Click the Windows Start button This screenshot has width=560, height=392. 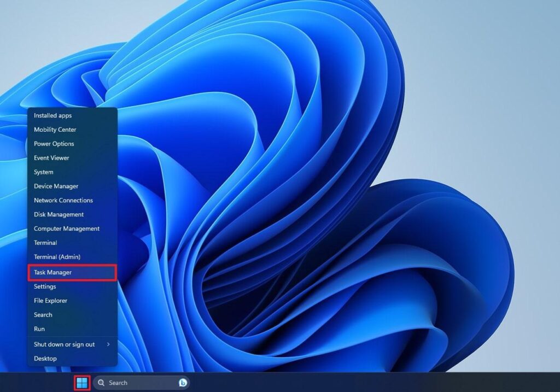pyautogui.click(x=82, y=383)
